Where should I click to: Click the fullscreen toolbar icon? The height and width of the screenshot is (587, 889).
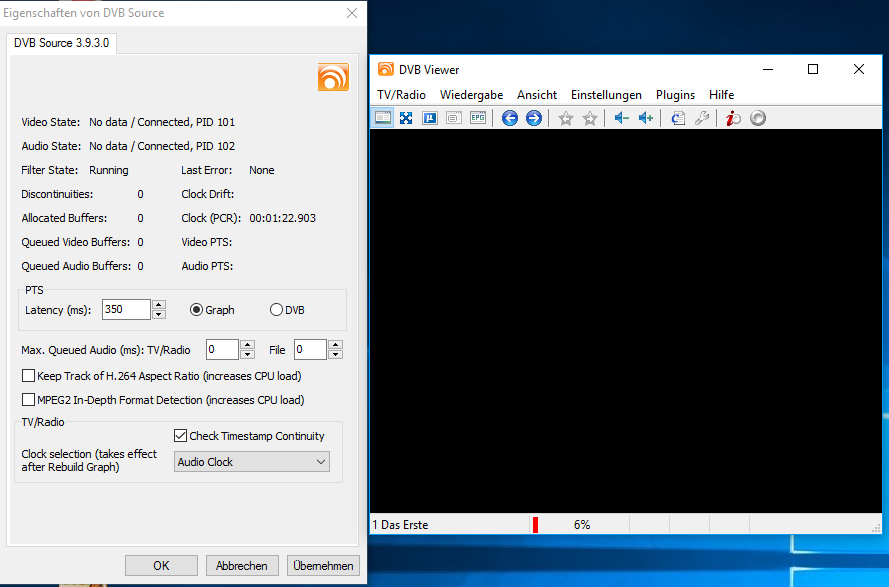pyautogui.click(x=406, y=118)
